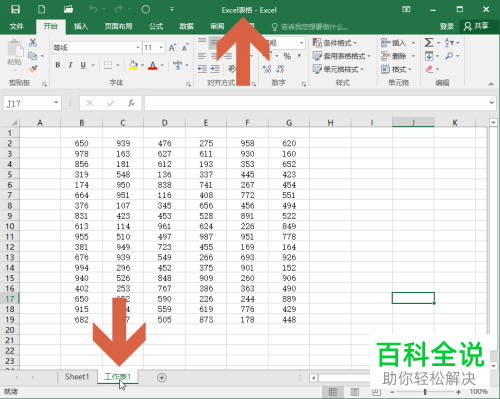Click the Borders icon

108,65
